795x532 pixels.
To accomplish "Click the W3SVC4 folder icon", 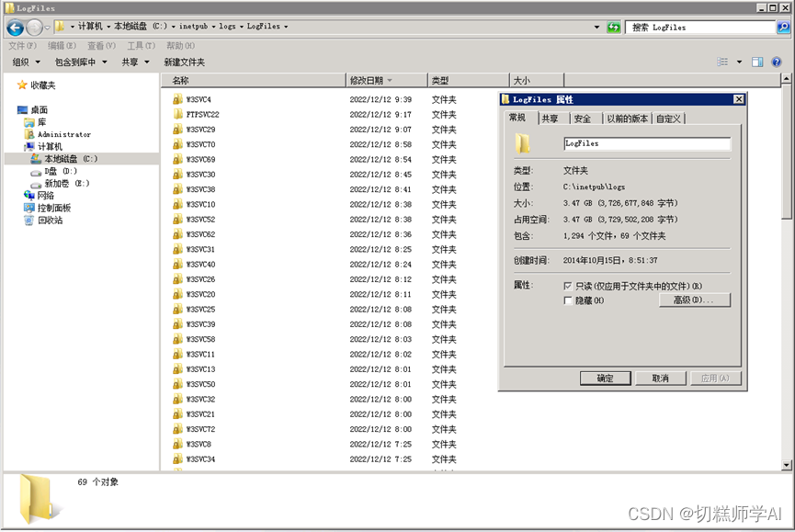I will [x=177, y=99].
